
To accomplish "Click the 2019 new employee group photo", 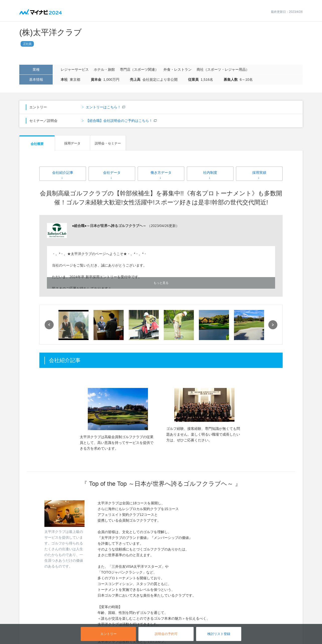I will tap(204, 405).
